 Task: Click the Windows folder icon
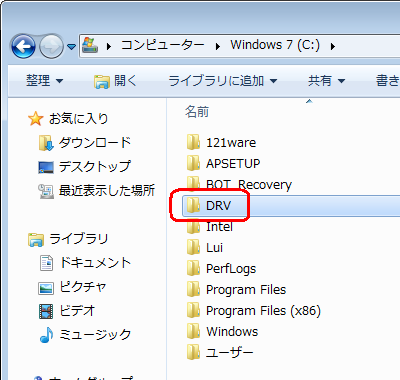click(193, 331)
